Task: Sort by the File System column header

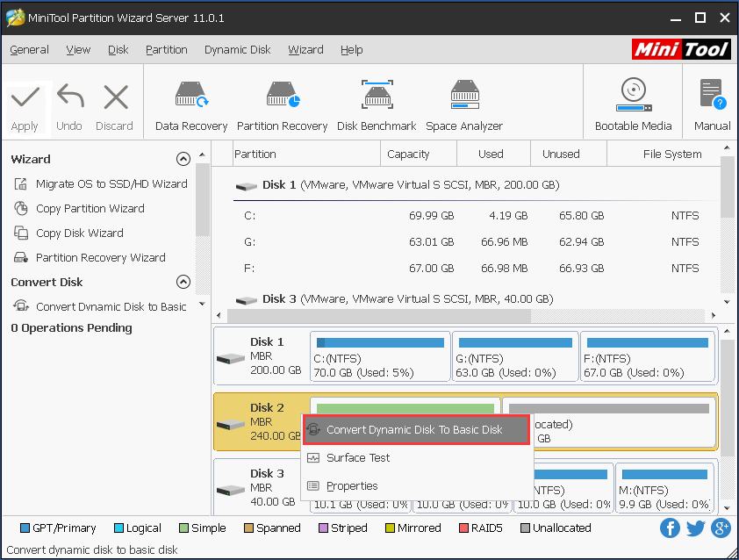Action: pyautogui.click(x=664, y=154)
